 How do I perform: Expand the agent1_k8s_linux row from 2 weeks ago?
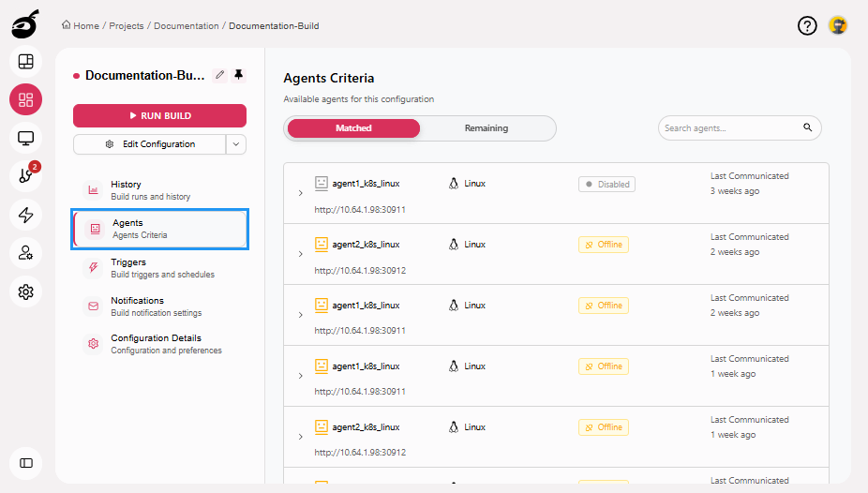pyautogui.click(x=301, y=315)
